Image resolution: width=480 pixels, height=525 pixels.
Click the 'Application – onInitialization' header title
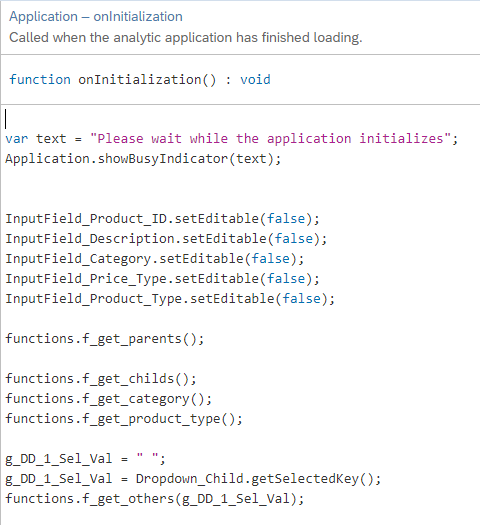pos(96,17)
